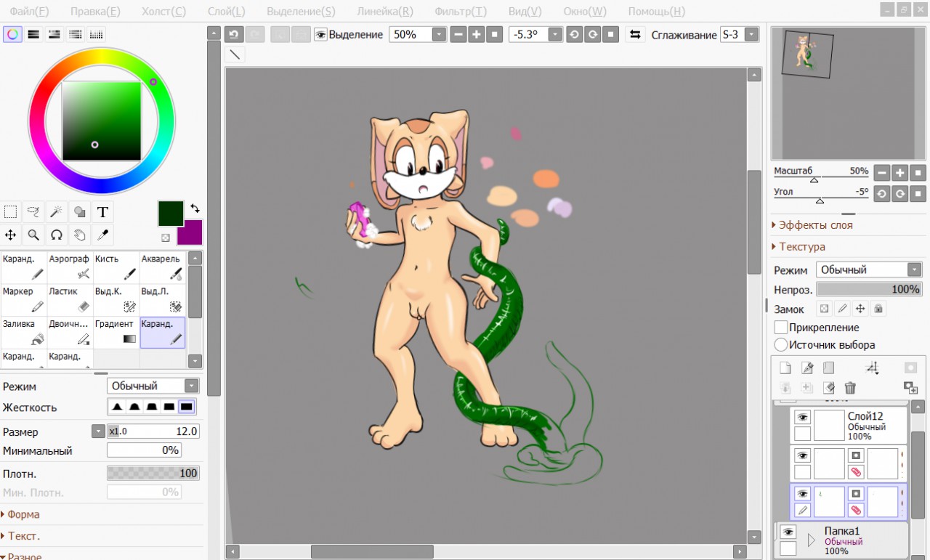Click the straight line drawing mode icon
The height and width of the screenshot is (560, 930).
coord(235,54)
